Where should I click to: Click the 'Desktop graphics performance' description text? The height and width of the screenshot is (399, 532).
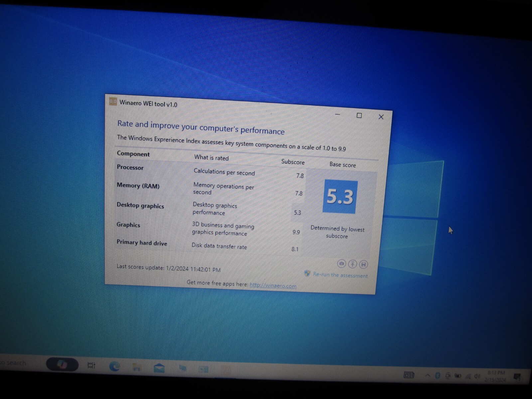[215, 208]
